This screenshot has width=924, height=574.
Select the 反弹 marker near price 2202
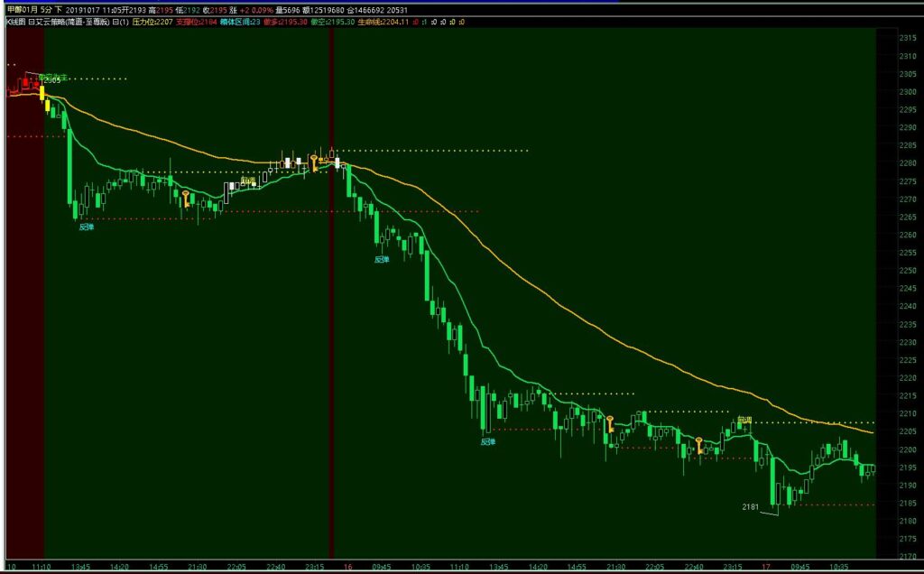[487, 441]
